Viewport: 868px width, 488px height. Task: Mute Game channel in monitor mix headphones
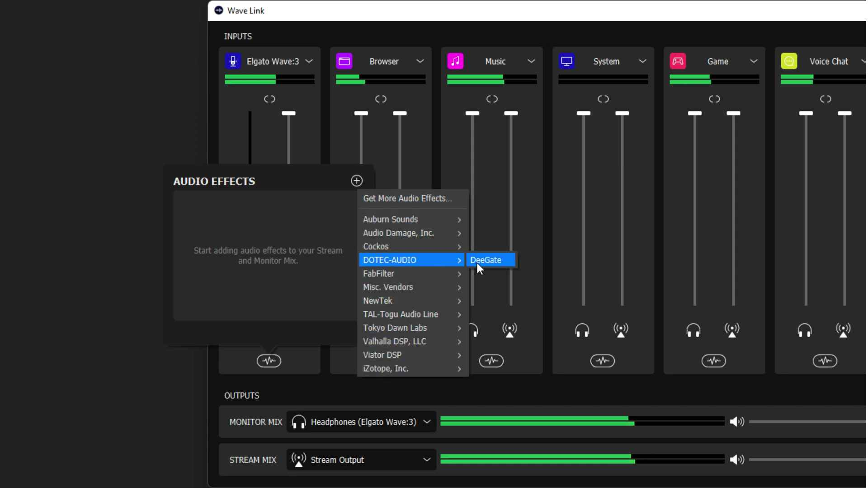tap(693, 330)
